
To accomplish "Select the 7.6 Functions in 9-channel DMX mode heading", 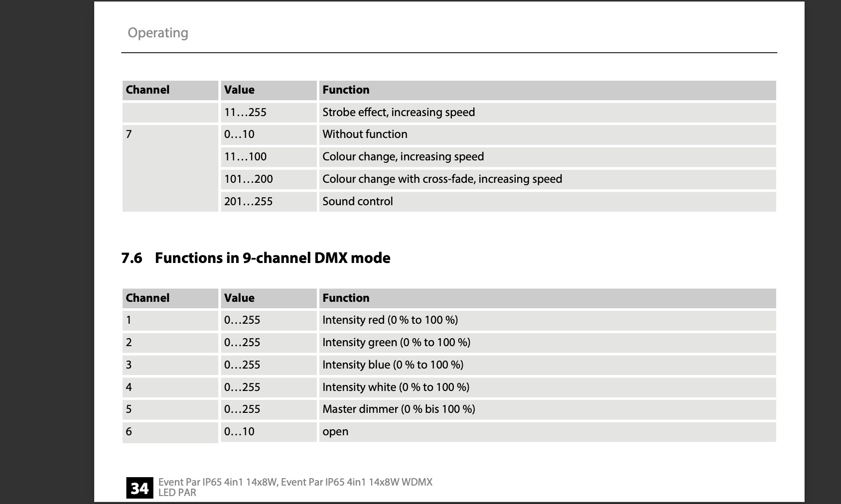I will pyautogui.click(x=256, y=258).
